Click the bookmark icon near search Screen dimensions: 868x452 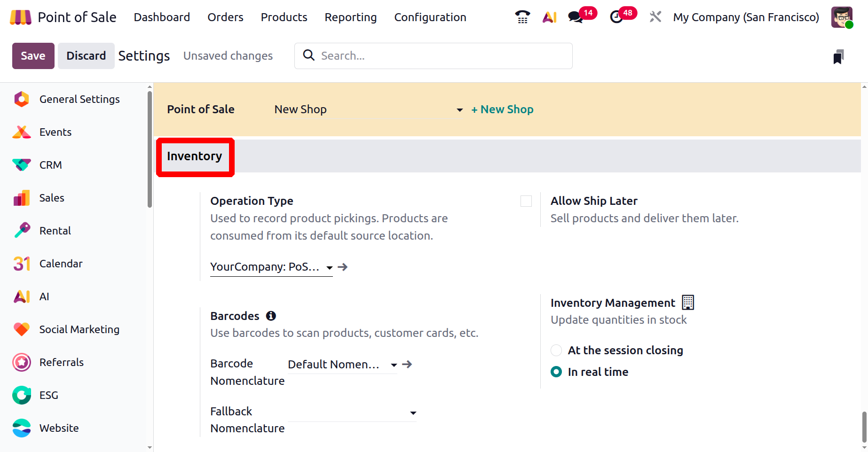pos(838,57)
